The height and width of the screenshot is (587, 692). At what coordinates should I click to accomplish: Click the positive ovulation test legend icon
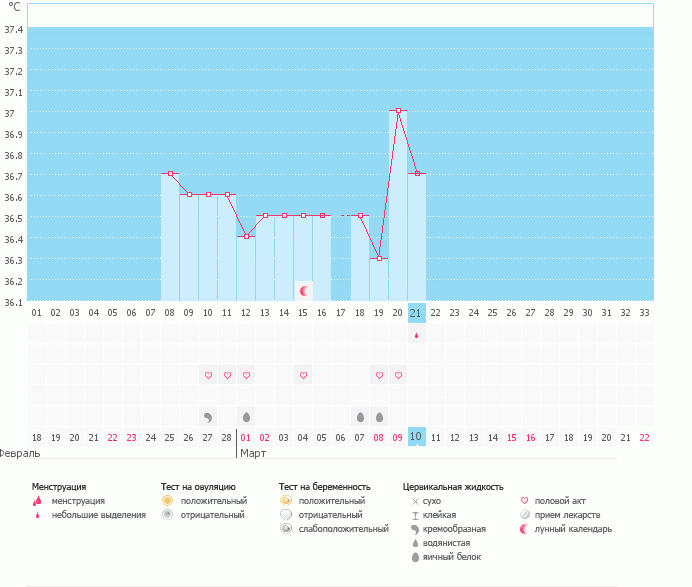coord(168,499)
